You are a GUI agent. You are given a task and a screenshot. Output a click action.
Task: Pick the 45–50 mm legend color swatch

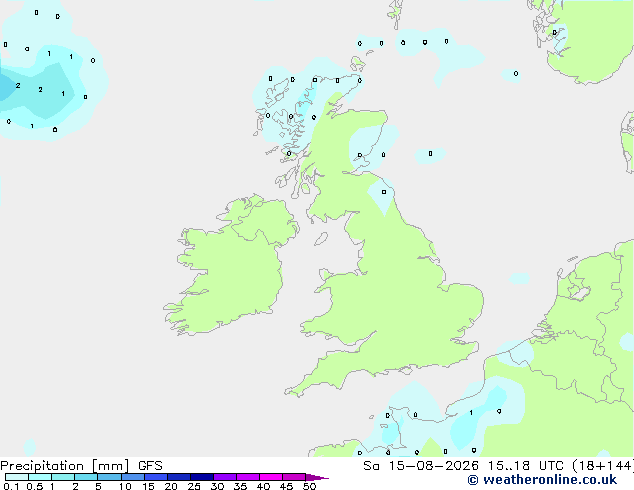[x=294, y=477]
